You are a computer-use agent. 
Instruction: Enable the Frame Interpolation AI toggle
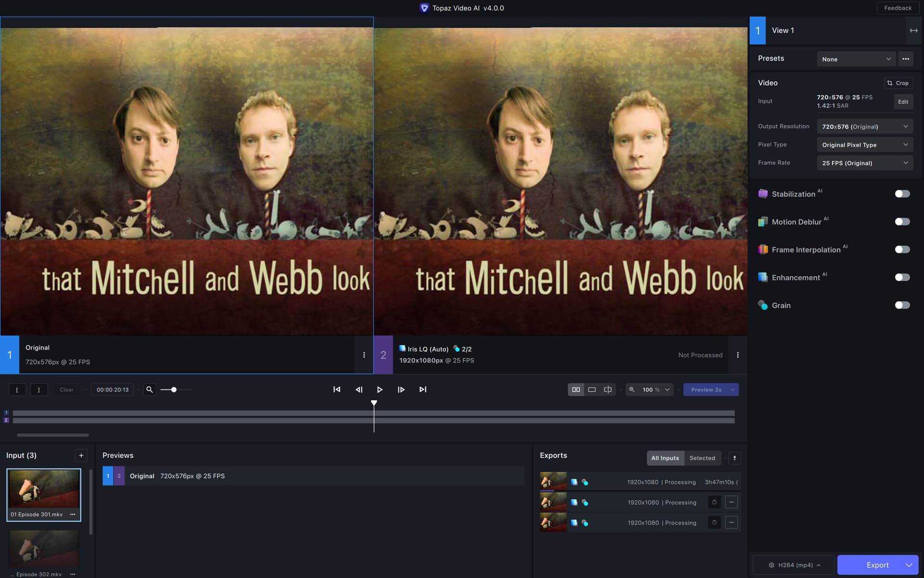click(x=902, y=250)
